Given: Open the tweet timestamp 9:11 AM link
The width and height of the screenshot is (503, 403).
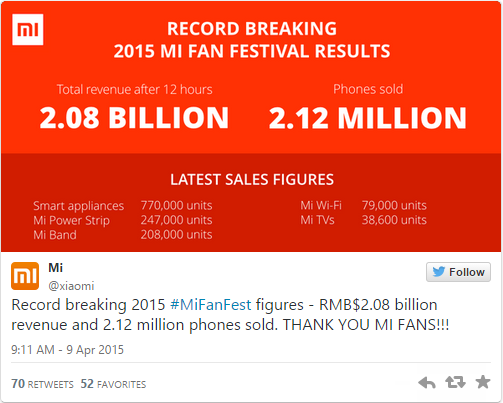Looking at the screenshot, I should click(x=67, y=350).
